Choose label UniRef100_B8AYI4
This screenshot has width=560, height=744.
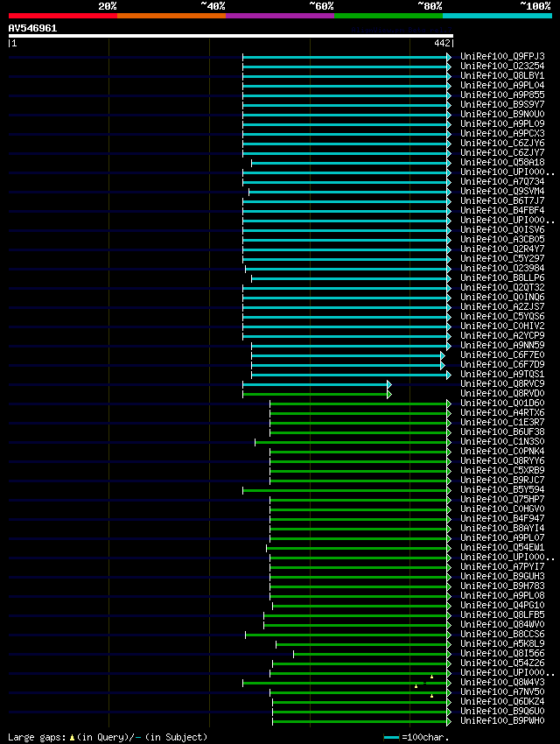(x=502, y=528)
